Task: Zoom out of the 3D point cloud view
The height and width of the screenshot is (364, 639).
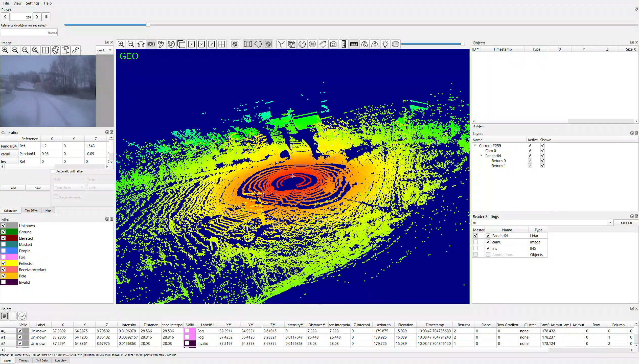Action: pos(131,44)
